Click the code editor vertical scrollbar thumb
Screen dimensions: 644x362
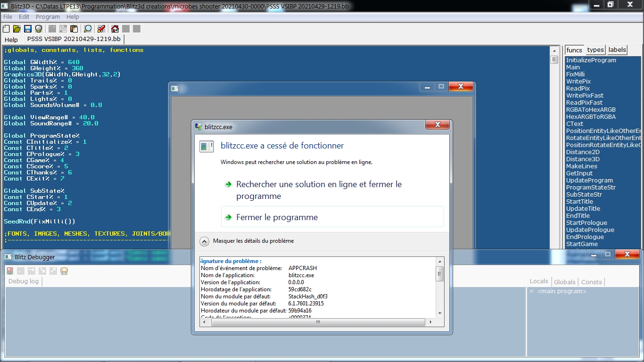coord(554,60)
